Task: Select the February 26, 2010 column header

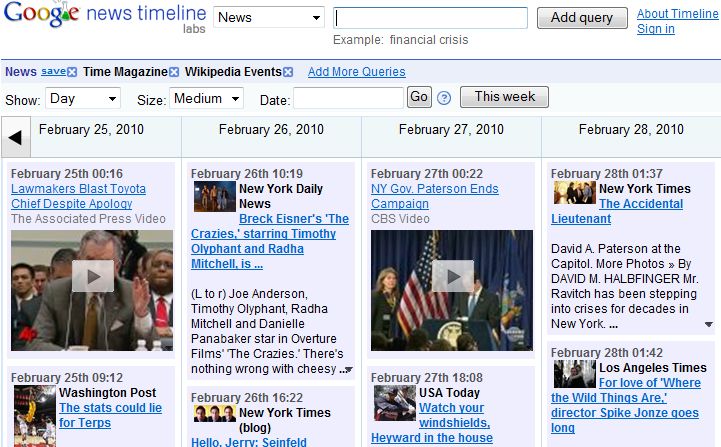Action: (271, 130)
